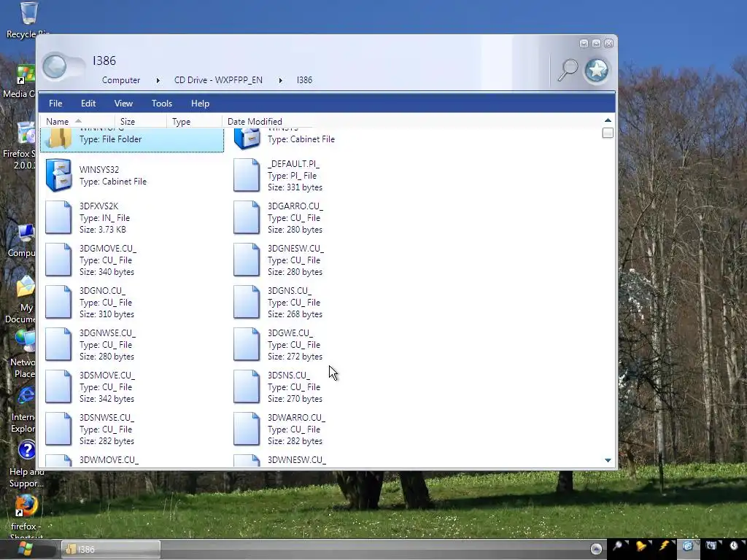Open search with the magnifying glass icon
The image size is (747, 560).
point(568,70)
